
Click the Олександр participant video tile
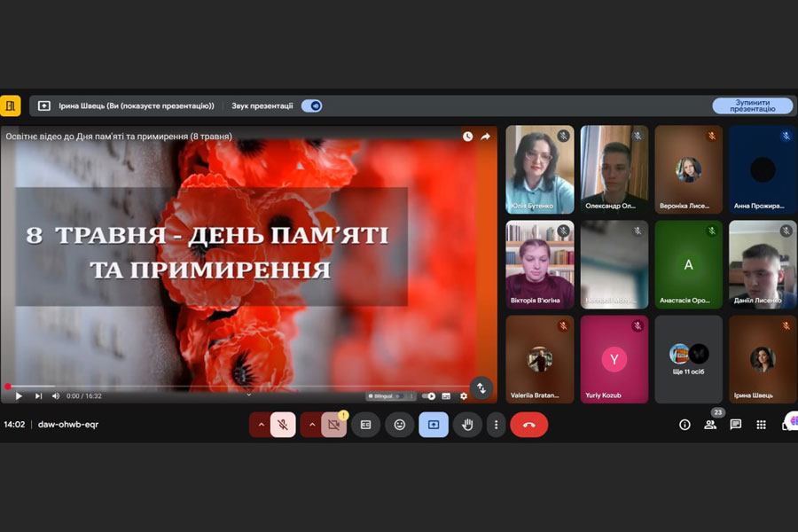614,169
